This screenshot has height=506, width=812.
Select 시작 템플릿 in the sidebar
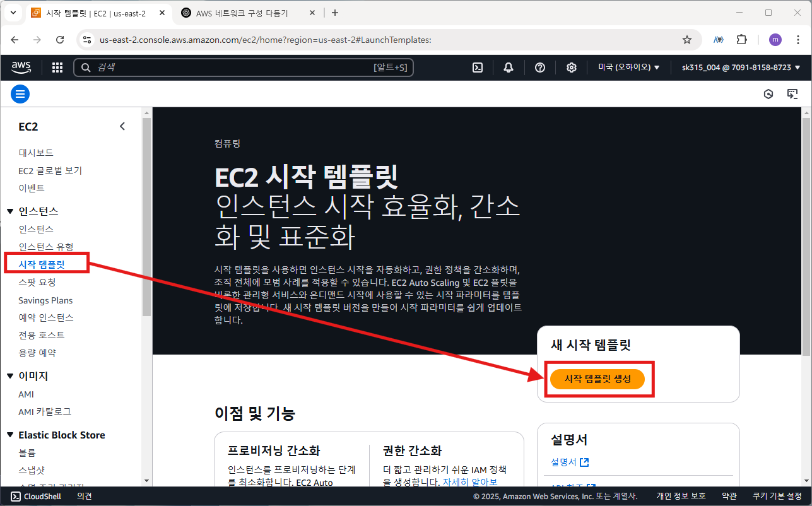(x=42, y=264)
